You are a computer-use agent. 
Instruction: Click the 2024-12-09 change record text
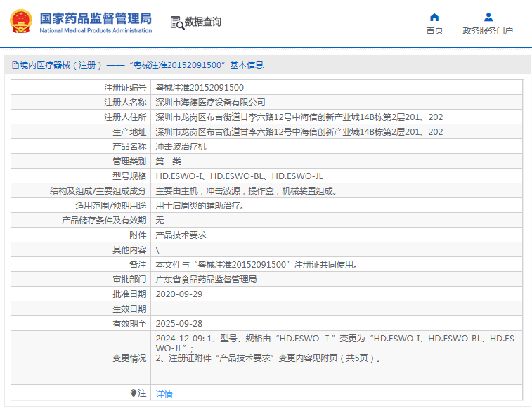tap(335, 343)
